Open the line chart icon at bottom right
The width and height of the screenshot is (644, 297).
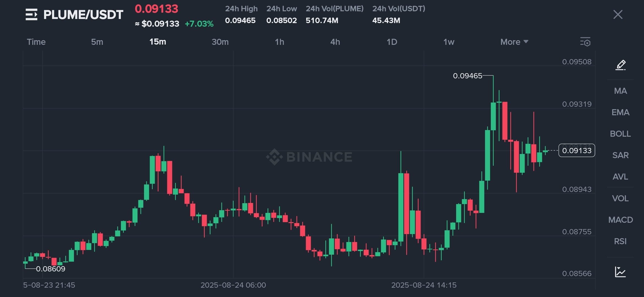[x=620, y=272]
